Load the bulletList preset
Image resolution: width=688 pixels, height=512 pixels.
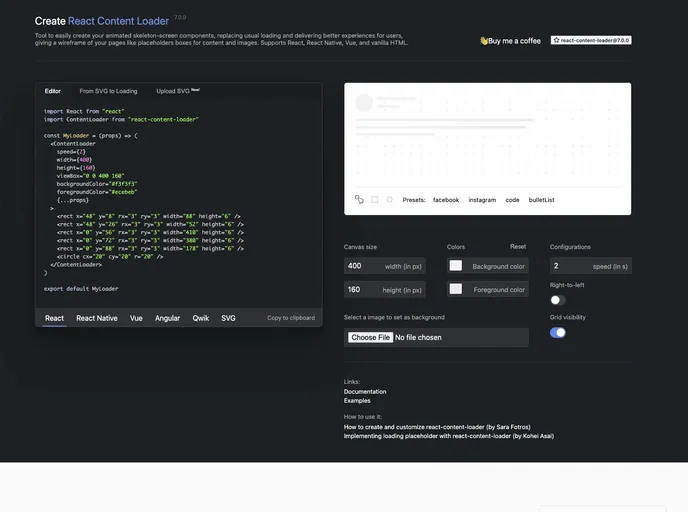coord(541,200)
